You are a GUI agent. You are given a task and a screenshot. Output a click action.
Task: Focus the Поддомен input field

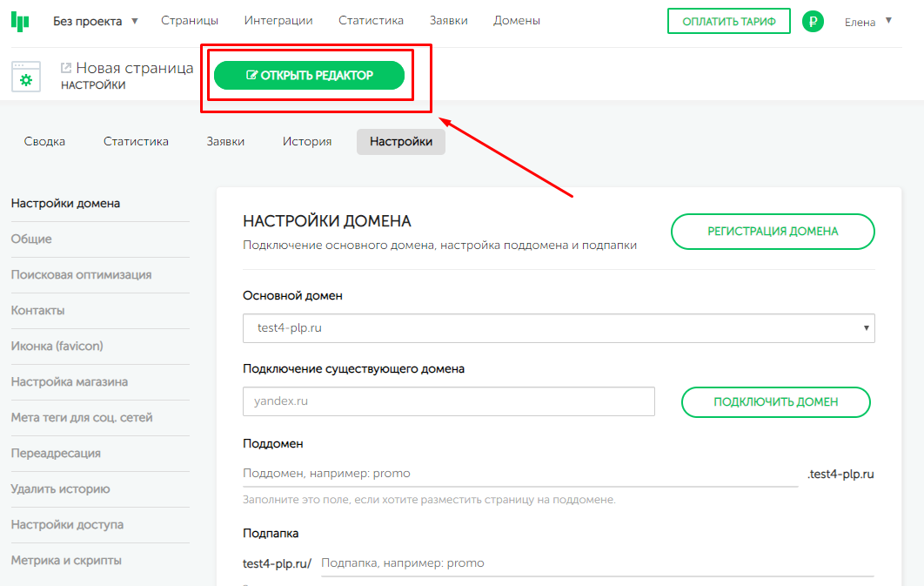pos(519,474)
